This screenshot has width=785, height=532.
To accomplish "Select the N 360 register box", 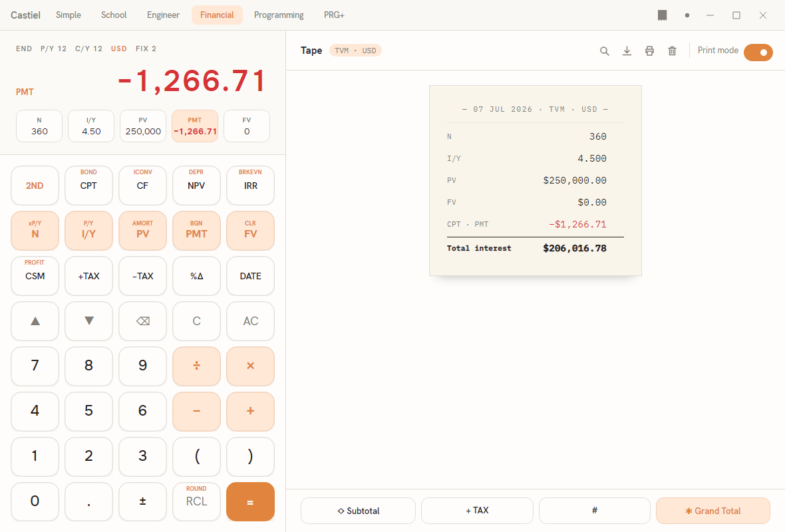I will pyautogui.click(x=39, y=126).
